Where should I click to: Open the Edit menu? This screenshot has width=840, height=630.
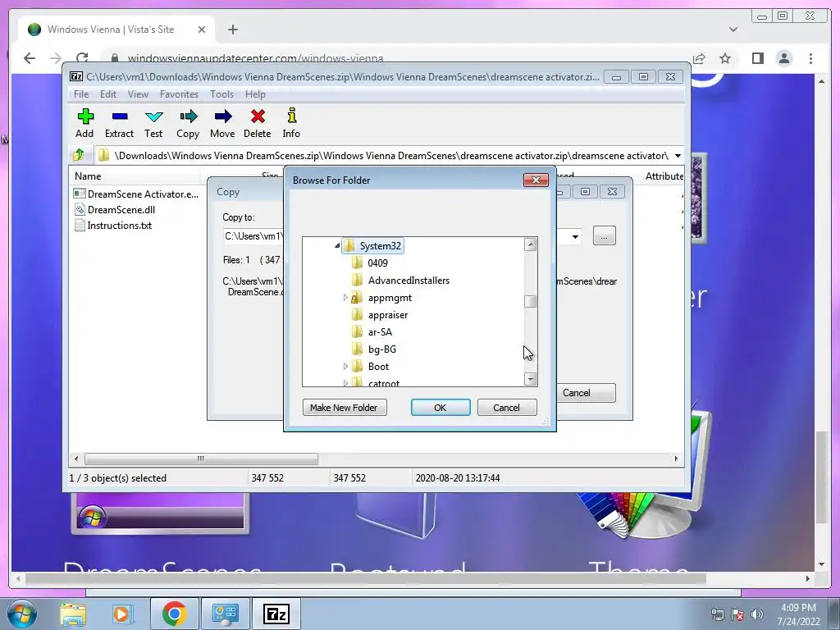click(108, 94)
